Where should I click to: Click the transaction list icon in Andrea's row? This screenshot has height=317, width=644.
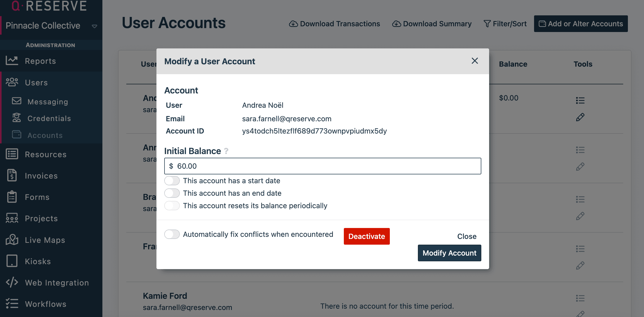580,100
